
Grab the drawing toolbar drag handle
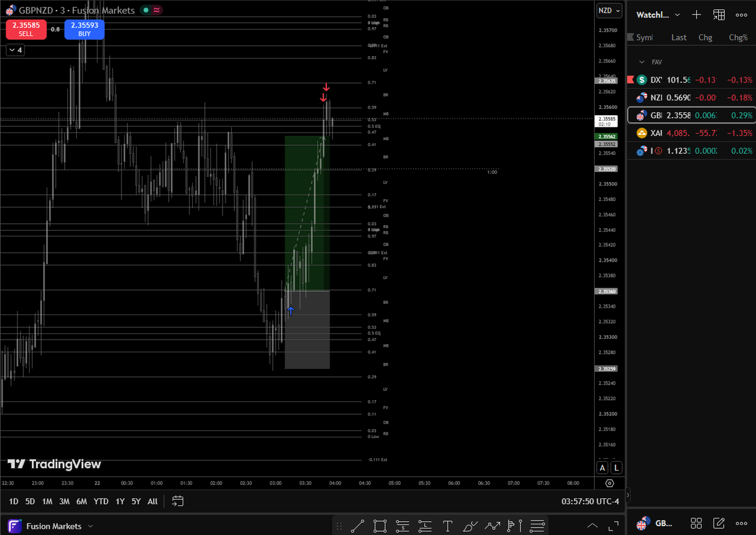340,526
